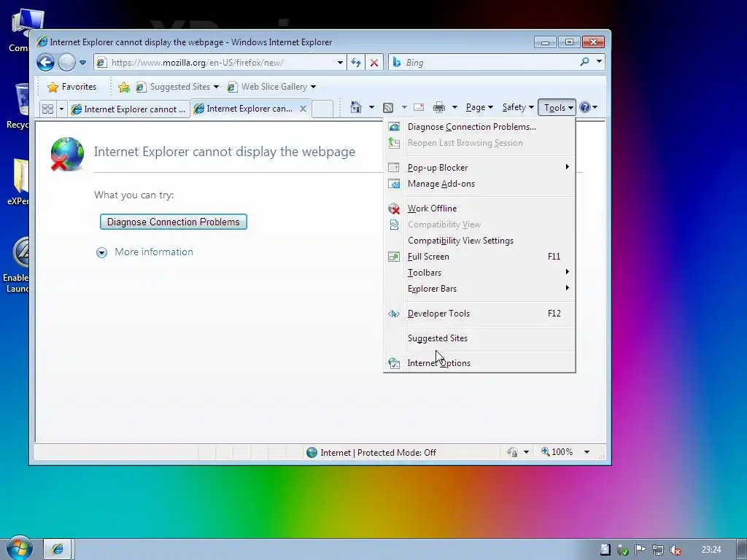
Task: Click the Refresh page icon
Action: [x=356, y=63]
